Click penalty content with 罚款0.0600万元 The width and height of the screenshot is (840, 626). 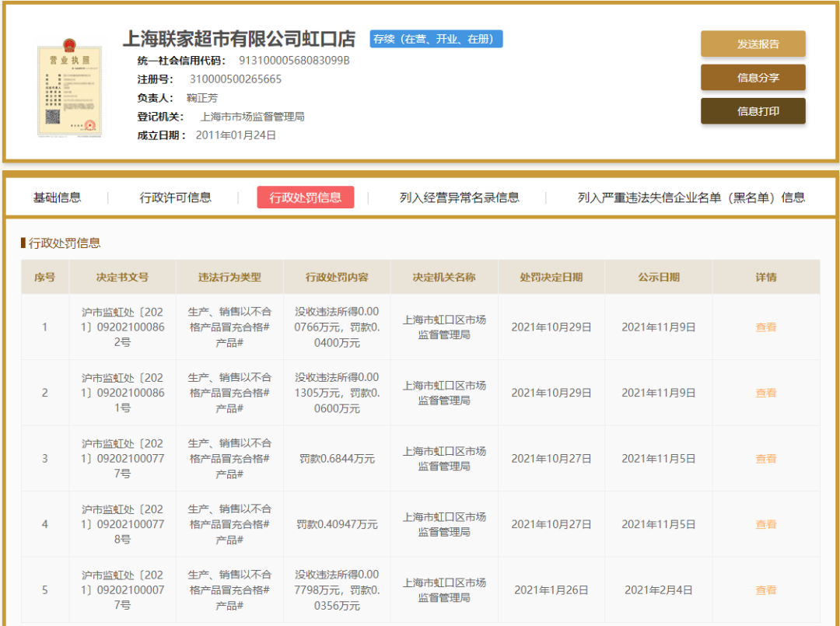pos(337,393)
